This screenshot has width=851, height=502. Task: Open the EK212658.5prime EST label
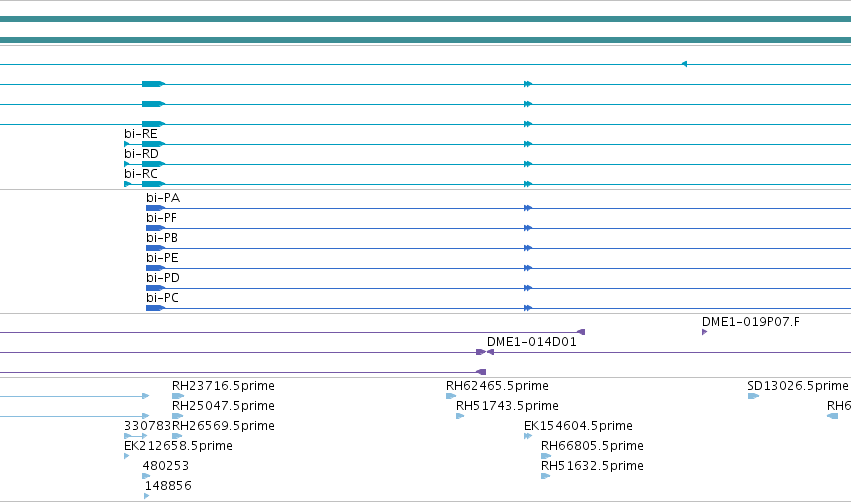(x=178, y=446)
